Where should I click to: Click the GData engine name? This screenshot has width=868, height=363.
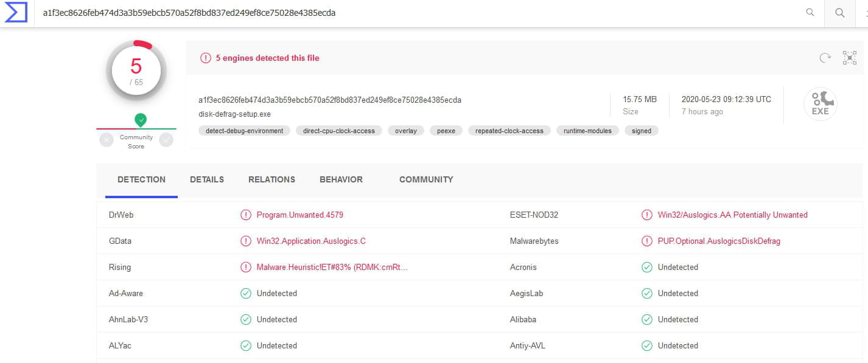point(120,241)
